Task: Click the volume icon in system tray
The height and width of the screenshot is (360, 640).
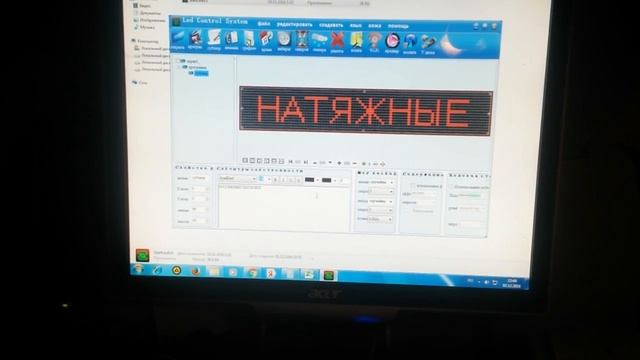Action: tap(486, 282)
